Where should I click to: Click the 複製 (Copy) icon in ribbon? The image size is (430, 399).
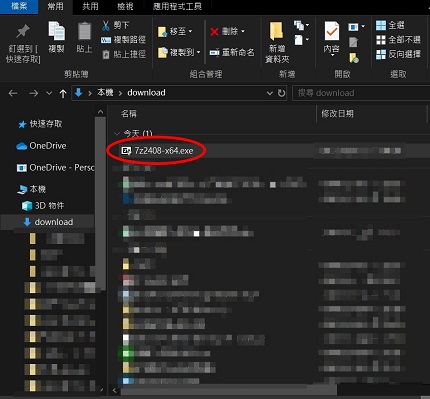[x=56, y=32]
